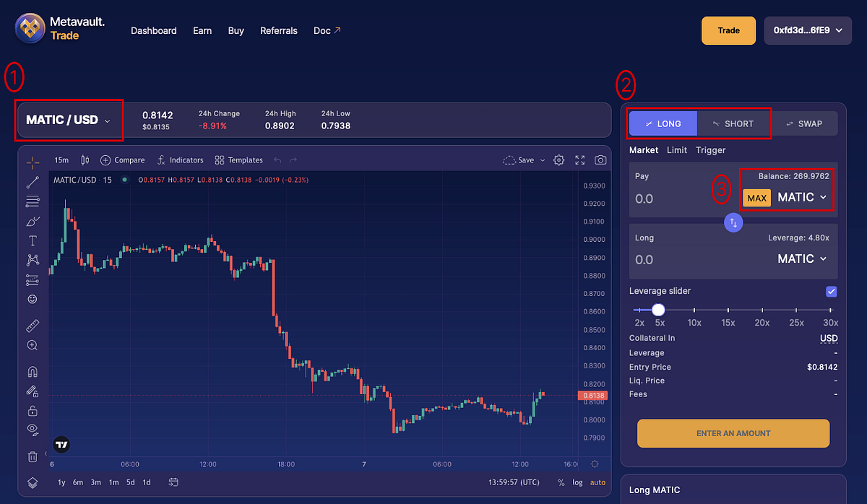
Task: Activate the measure ruler tool
Action: pos(33,325)
